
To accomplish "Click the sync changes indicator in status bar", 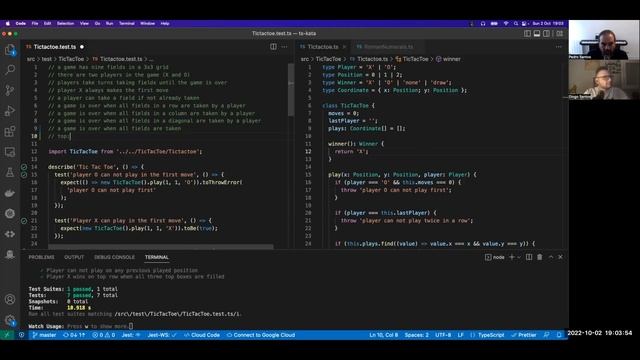I will click(x=74, y=335).
